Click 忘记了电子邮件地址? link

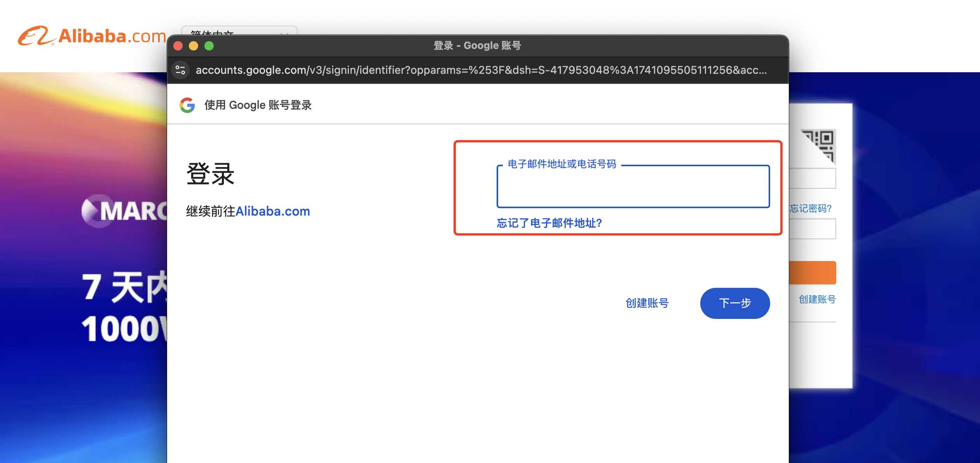(x=549, y=223)
